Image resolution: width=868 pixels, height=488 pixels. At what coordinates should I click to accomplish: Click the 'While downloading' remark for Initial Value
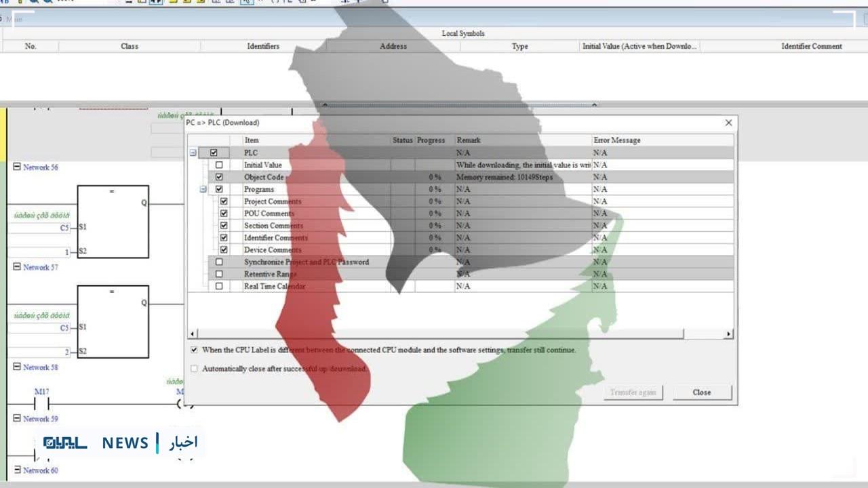[x=524, y=165]
